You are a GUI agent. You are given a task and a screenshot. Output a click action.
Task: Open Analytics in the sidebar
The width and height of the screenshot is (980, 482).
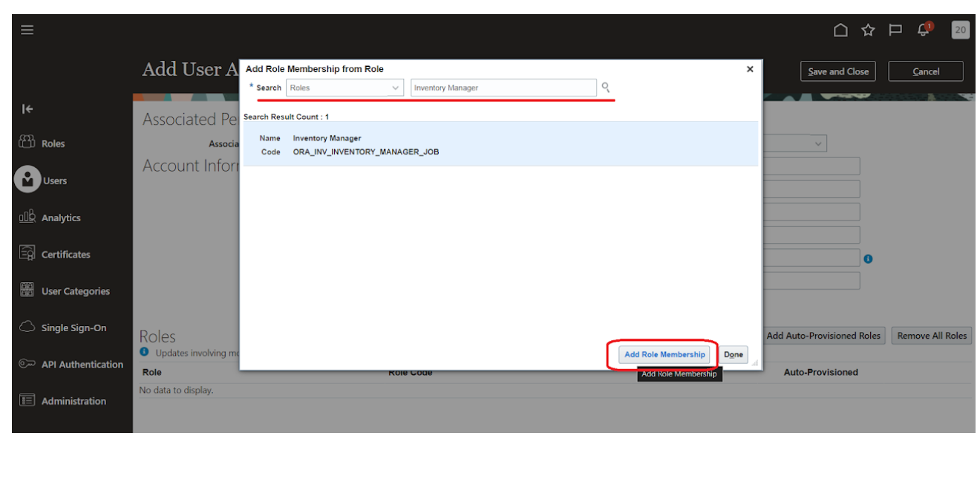[x=60, y=218]
